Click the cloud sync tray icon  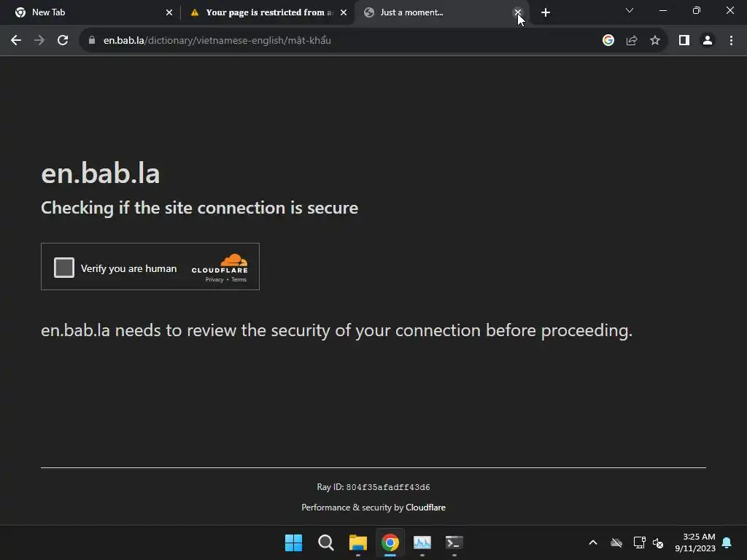coord(616,542)
